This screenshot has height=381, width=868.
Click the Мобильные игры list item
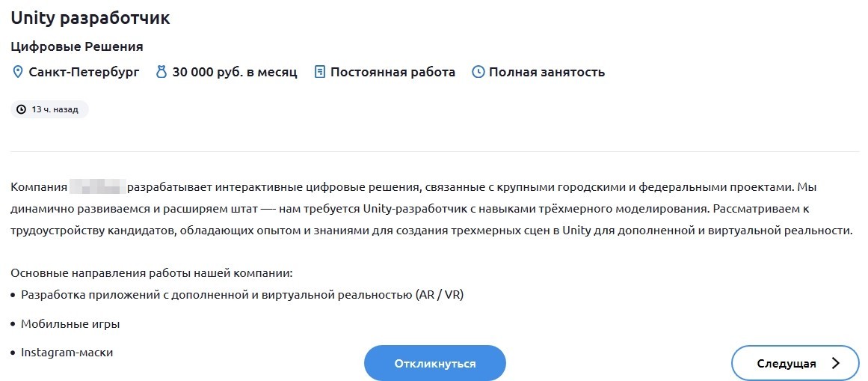70,324
